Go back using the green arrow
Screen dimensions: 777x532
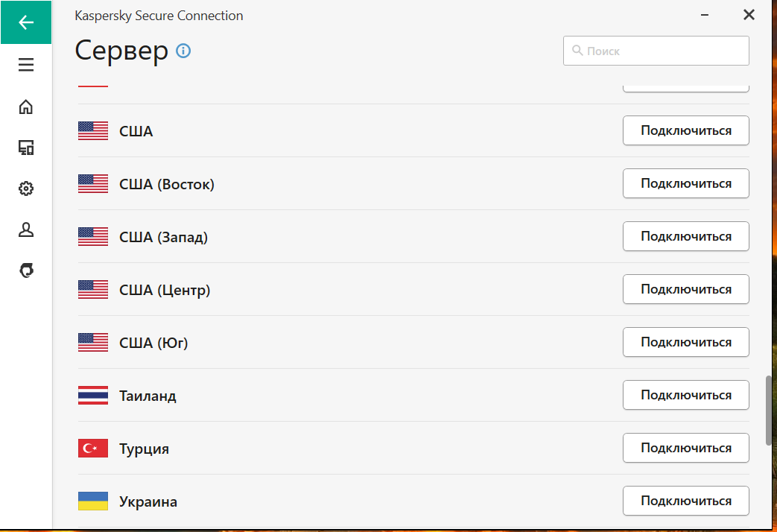pyautogui.click(x=26, y=22)
